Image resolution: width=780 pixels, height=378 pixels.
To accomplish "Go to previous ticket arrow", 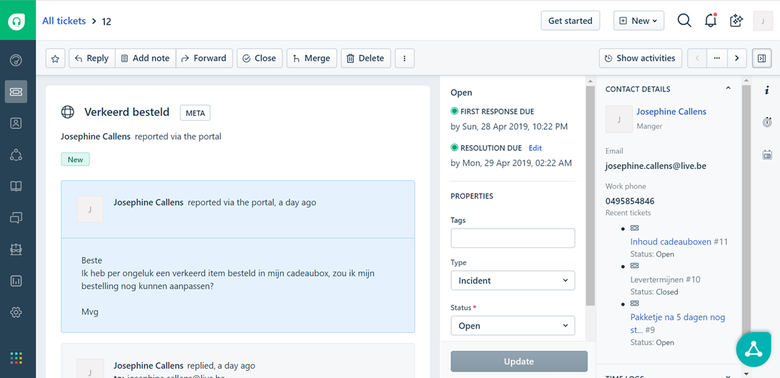I will pos(697,58).
